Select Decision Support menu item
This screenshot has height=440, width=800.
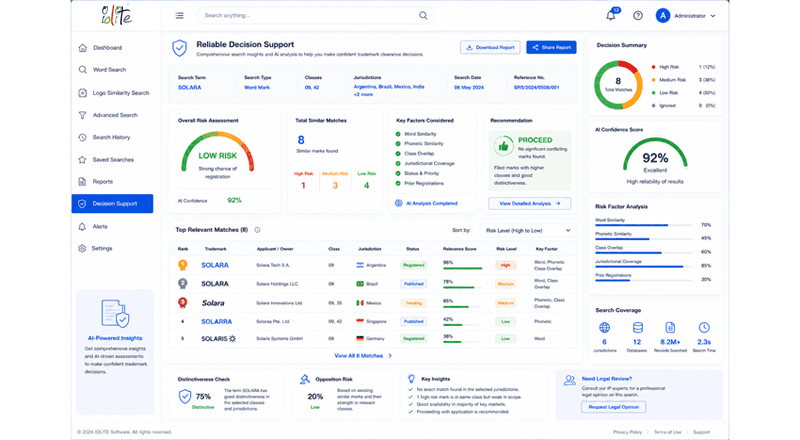(112, 204)
